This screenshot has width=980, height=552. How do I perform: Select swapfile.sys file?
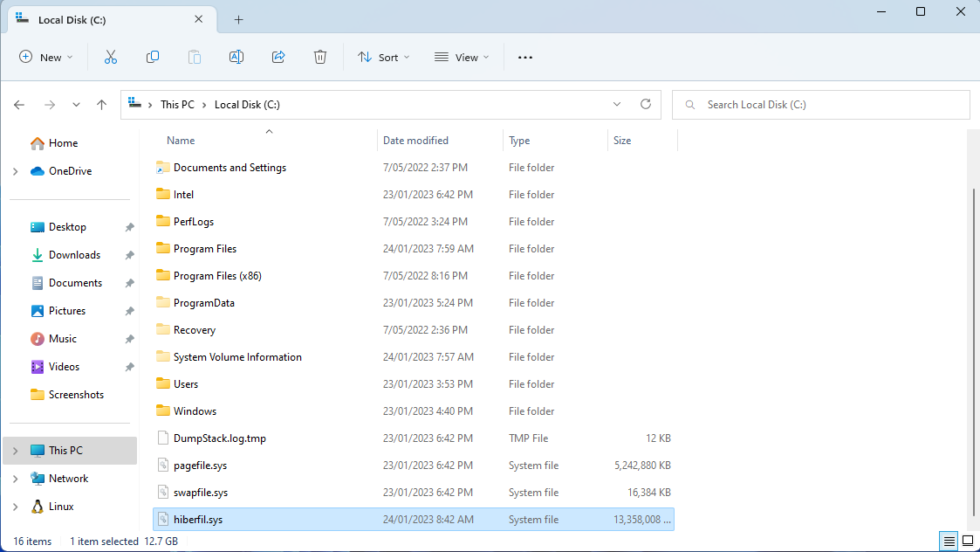[414, 493]
